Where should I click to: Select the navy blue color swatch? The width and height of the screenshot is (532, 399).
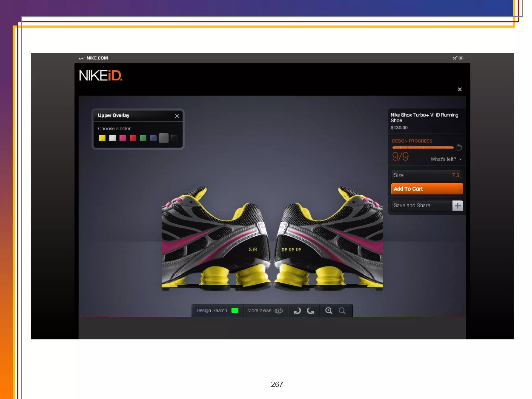153,138
